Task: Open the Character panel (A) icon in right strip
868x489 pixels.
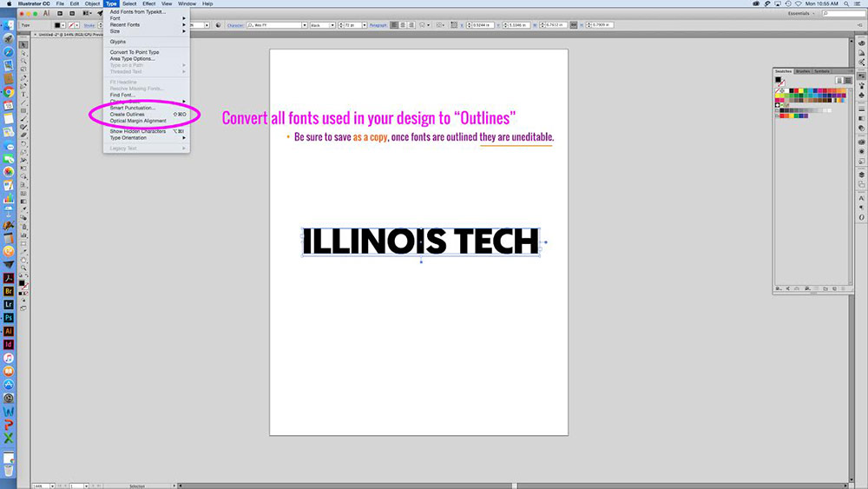Action: [x=861, y=198]
